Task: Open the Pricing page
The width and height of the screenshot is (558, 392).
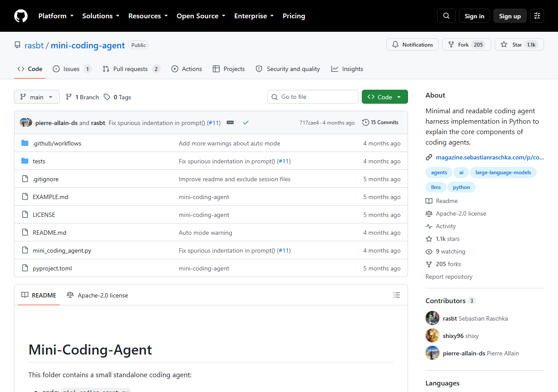Action: coord(294,16)
